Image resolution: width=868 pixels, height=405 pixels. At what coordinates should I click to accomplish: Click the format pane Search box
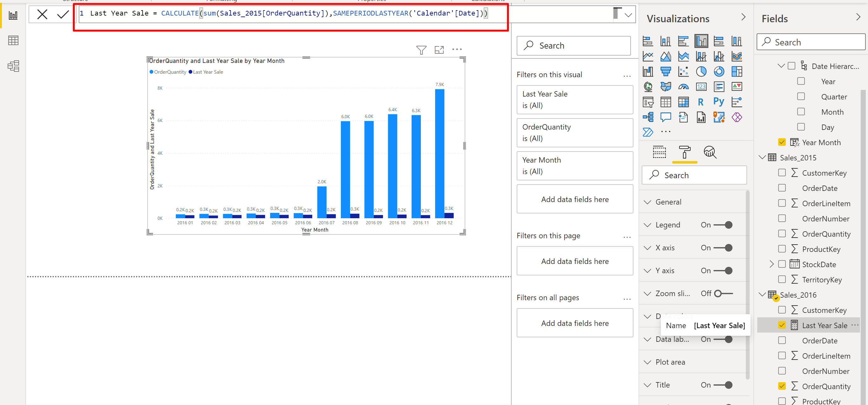point(694,175)
